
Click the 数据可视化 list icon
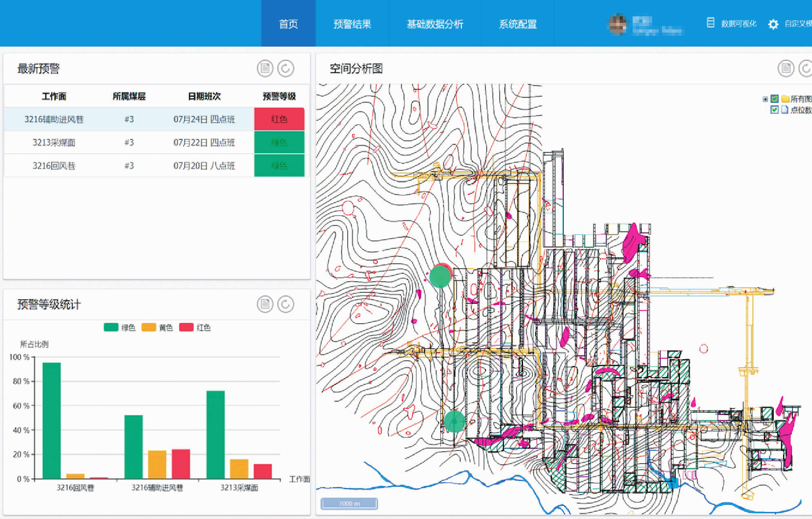pyautogui.click(x=710, y=23)
